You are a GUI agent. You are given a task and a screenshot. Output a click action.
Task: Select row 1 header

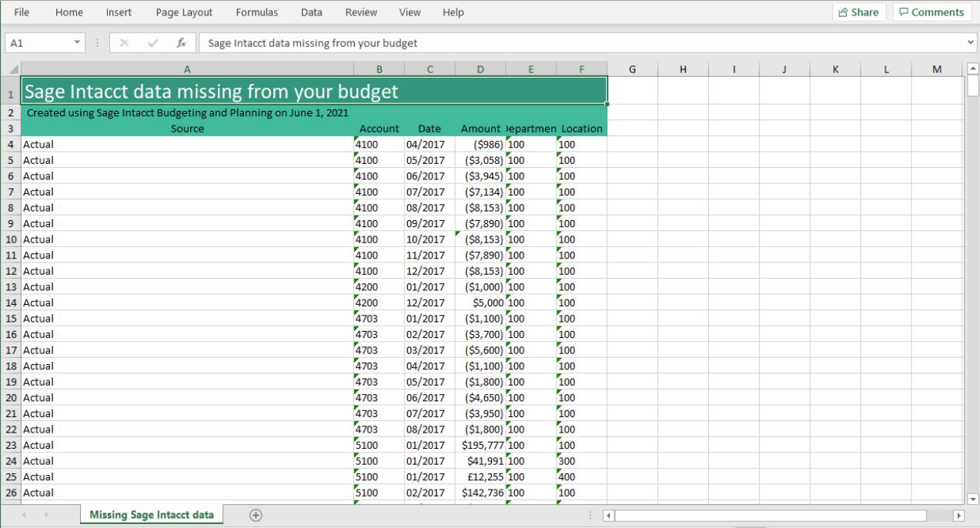tap(11, 91)
